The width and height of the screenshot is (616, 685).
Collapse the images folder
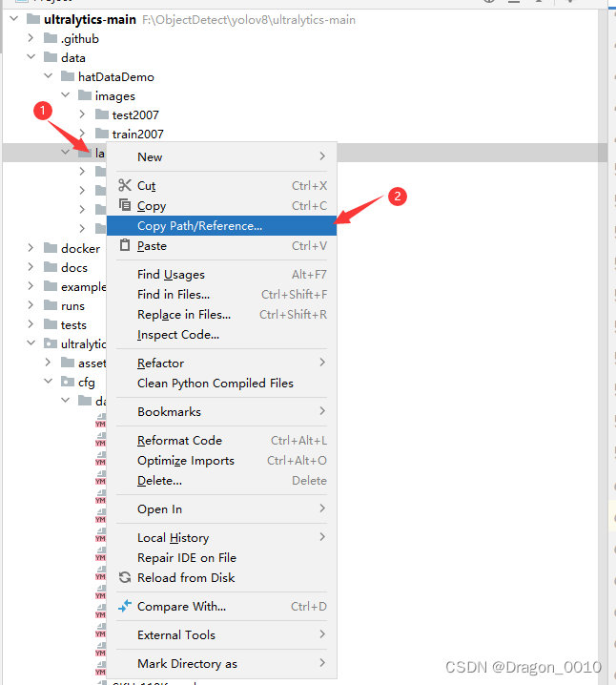coord(66,94)
